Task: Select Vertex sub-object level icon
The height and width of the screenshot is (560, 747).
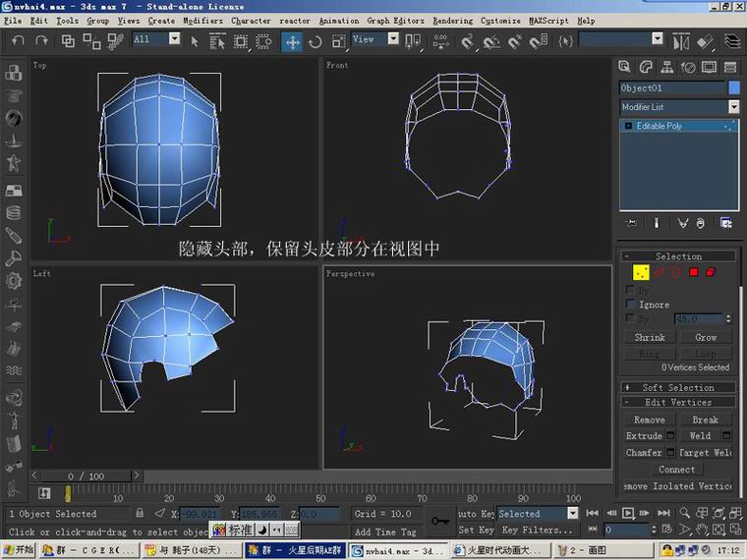Action: 641,272
